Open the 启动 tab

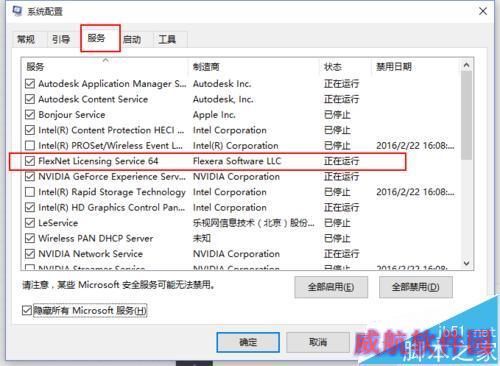(x=133, y=40)
